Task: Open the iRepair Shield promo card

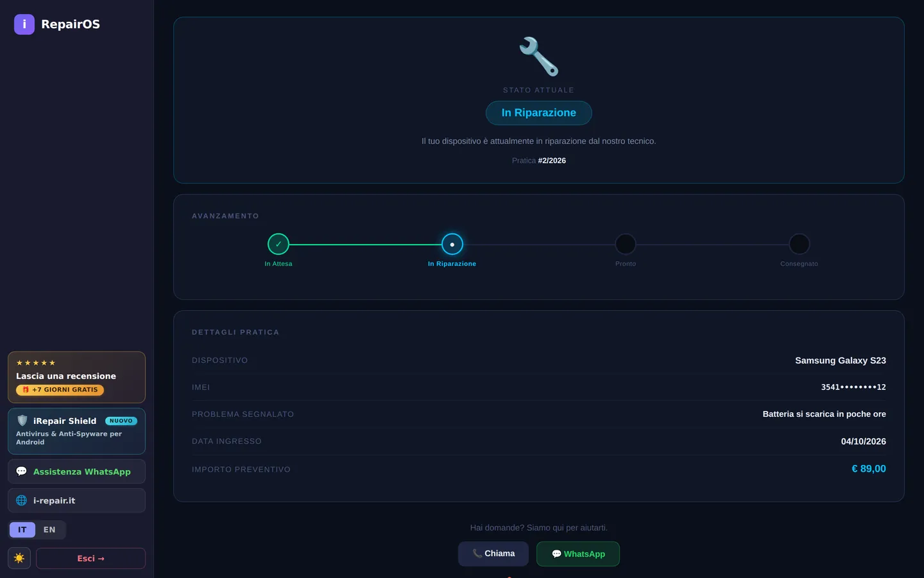Action: (x=76, y=431)
